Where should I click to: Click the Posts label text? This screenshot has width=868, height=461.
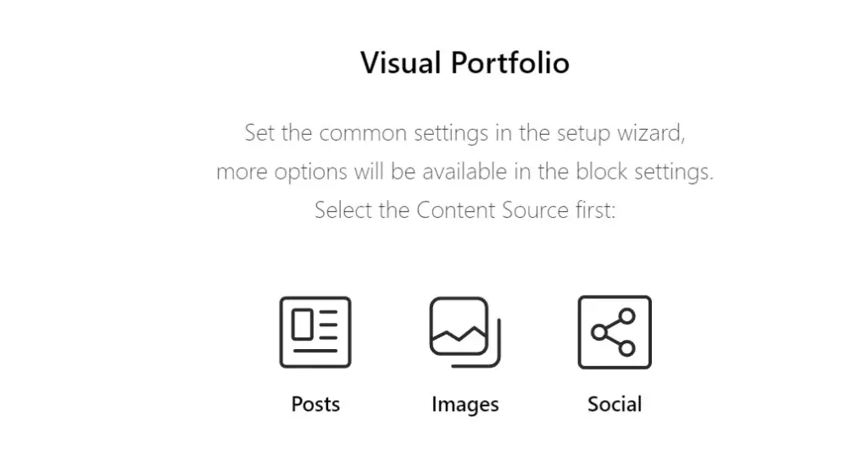[315, 404]
